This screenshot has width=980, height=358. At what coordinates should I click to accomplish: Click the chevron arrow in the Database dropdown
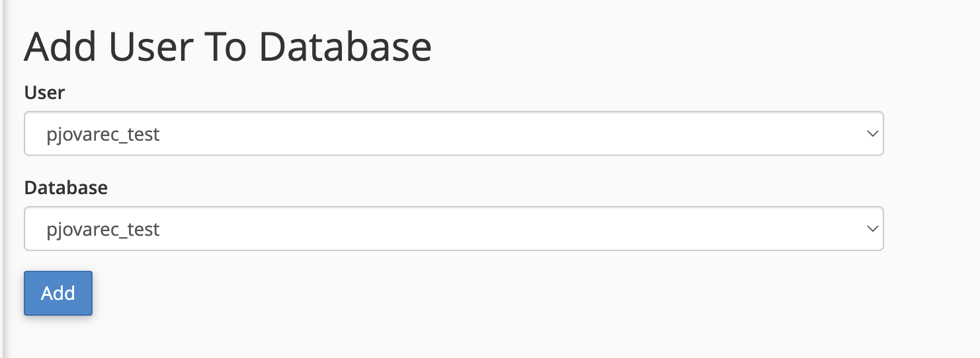click(x=872, y=229)
